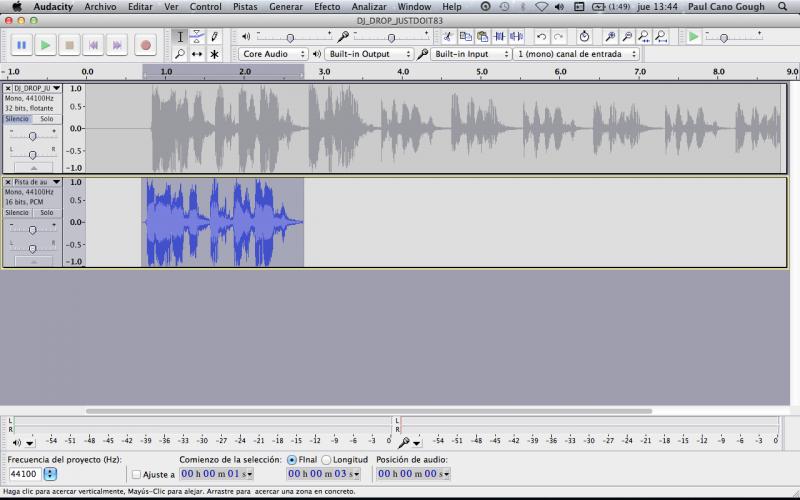The width and height of the screenshot is (800, 500).
Task: Mute the Pista de audio track with Silencio
Action: pos(17,213)
